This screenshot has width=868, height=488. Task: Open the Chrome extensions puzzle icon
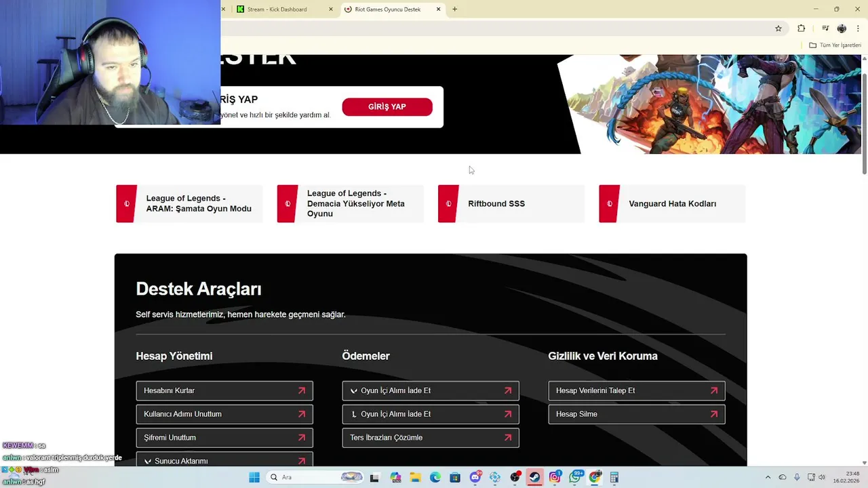pyautogui.click(x=802, y=28)
